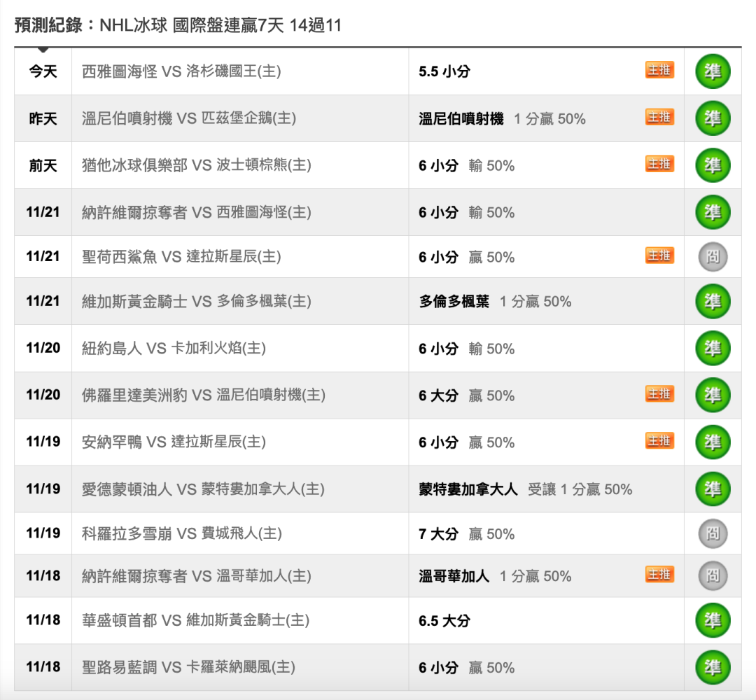756x700 pixels.
Task: Open matchup 維加斯黃金騎士 VS 多倫多楓葉(主)
Action: click(x=196, y=301)
